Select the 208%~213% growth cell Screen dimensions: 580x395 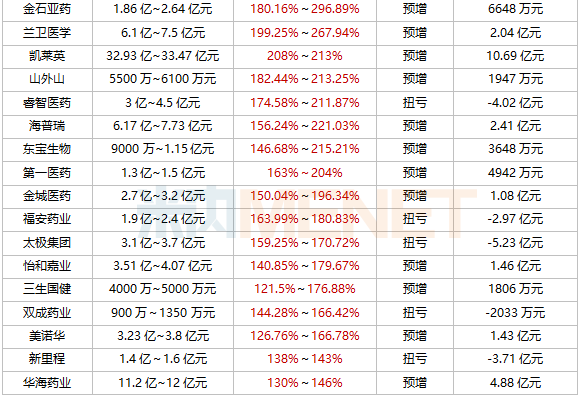click(305, 56)
